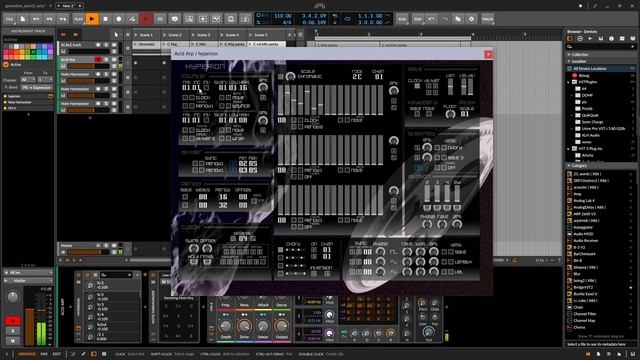This screenshot has width=640, height=360.
Task: Click the Depth knob in device panel
Action: coord(225,326)
